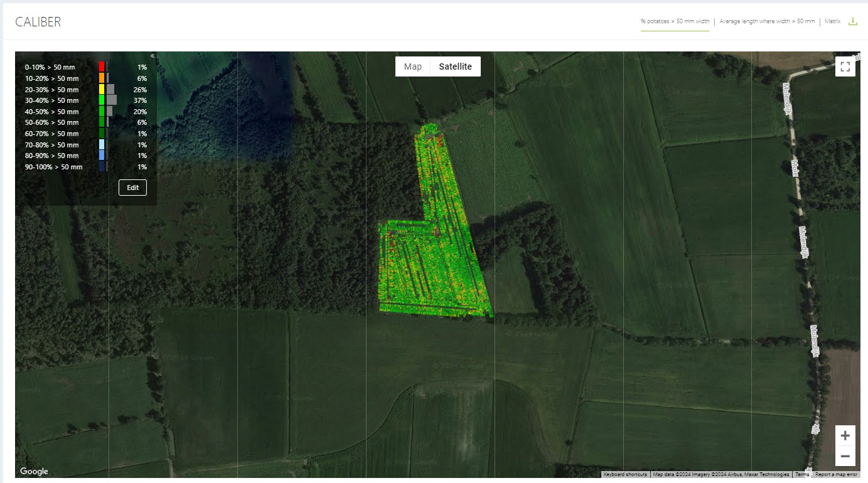The width and height of the screenshot is (868, 483).
Task: Open the map Terms link
Action: click(x=802, y=474)
